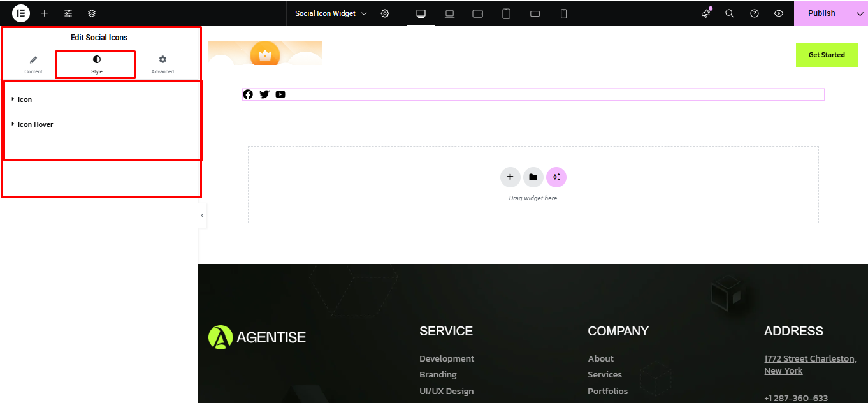868x403 pixels.
Task: Click the Twitter social icon
Action: pyautogui.click(x=264, y=94)
